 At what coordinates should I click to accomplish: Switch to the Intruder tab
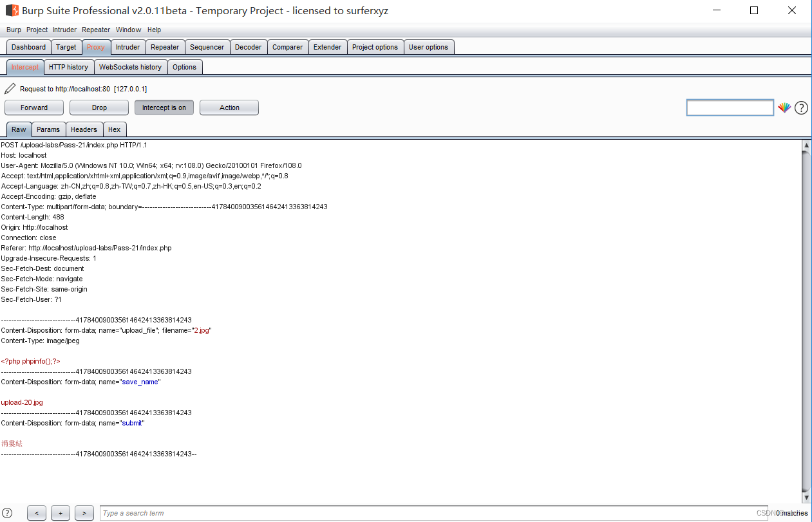[127, 47]
